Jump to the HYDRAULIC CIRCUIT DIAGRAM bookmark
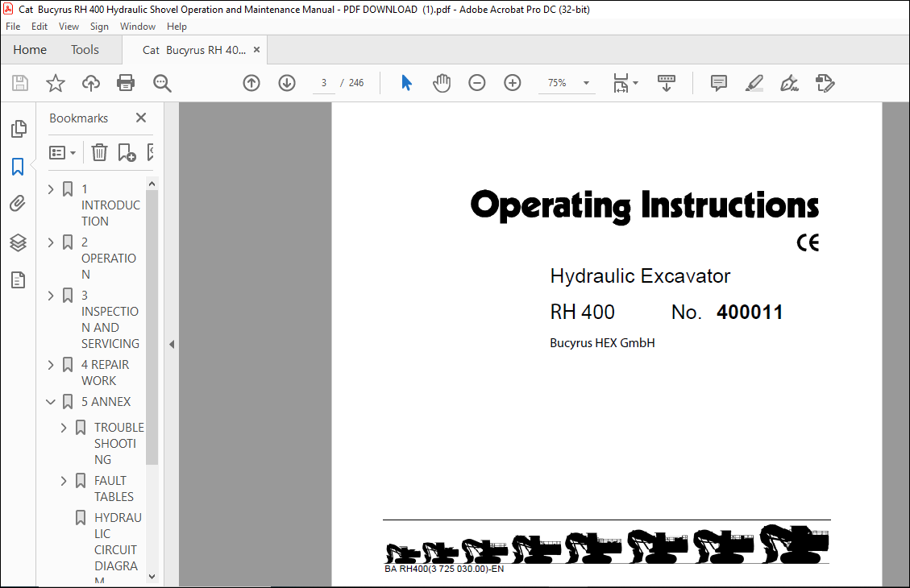Screen dimensions: 910x588 (x=118, y=549)
